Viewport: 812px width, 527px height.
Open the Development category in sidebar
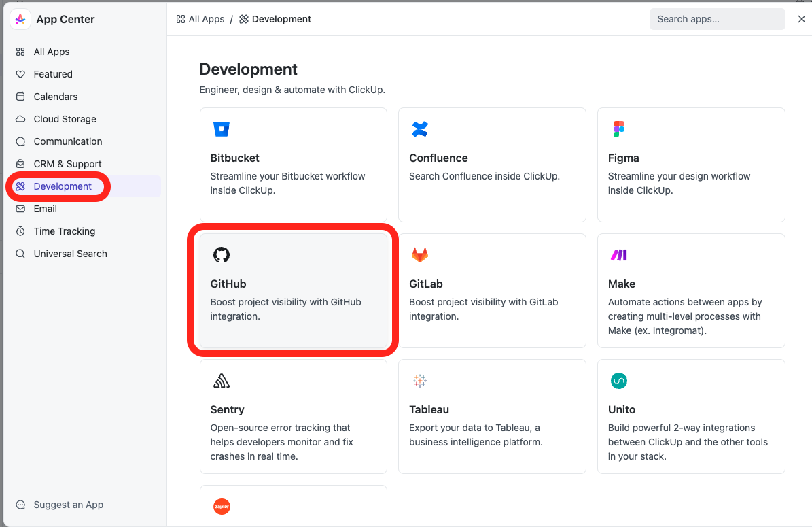[63, 186]
